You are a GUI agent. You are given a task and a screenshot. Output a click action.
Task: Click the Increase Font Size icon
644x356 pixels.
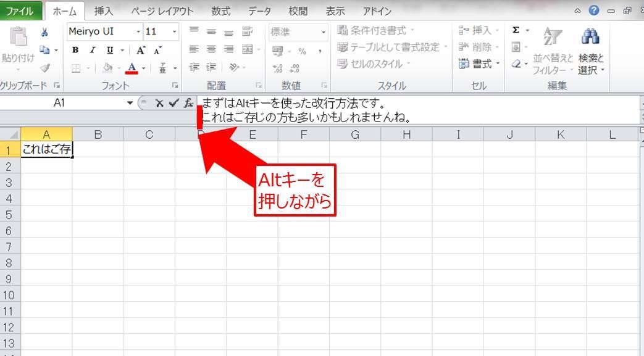coord(141,51)
